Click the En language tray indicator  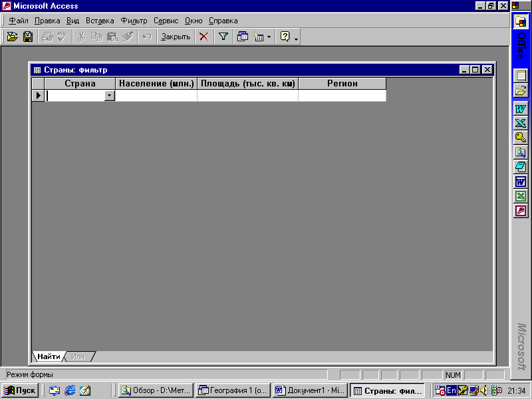pos(452,390)
